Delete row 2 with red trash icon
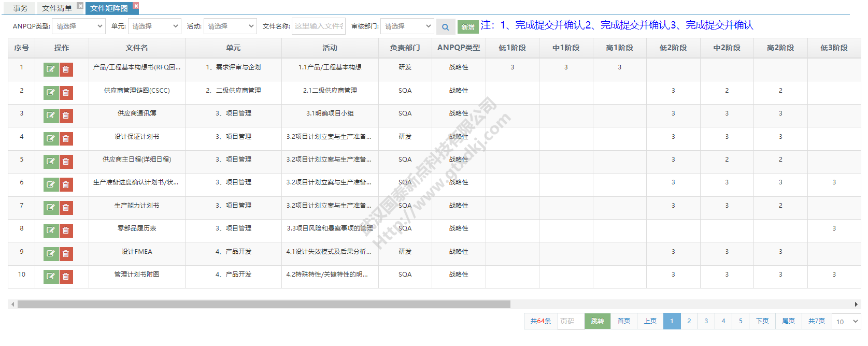This screenshot has width=868, height=346. tap(66, 93)
